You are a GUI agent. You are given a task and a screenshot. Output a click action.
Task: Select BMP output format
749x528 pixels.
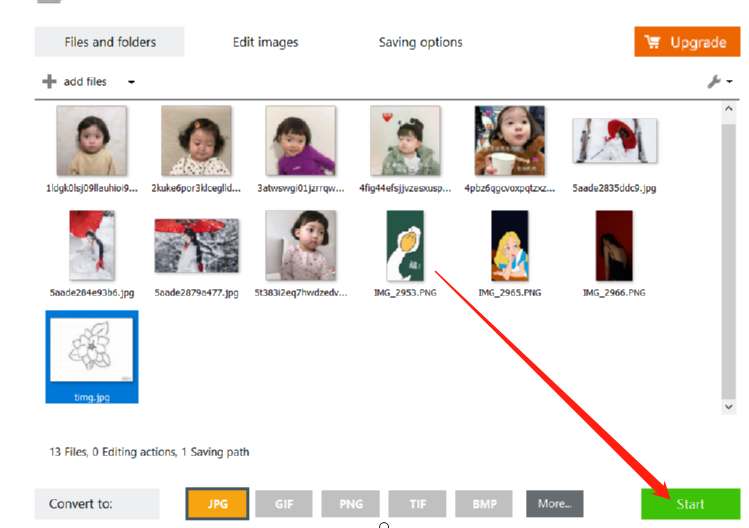pos(484,504)
